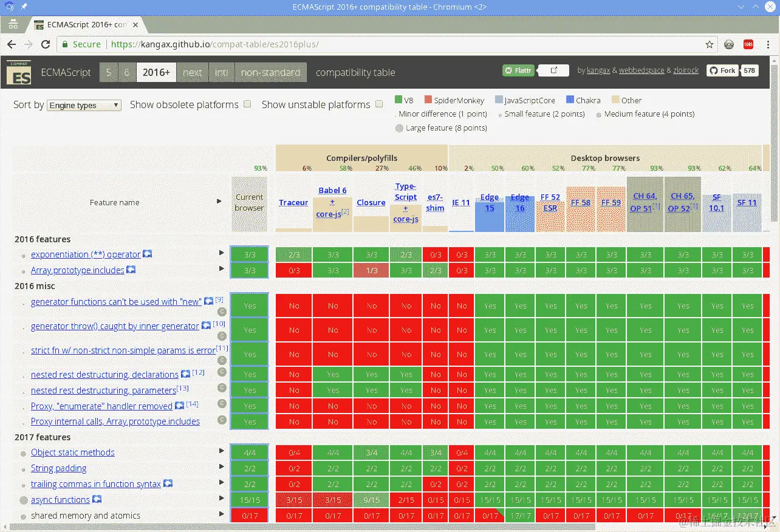Click the GitHub Fork button
Screen dimensions: 780x532
[x=722, y=70]
